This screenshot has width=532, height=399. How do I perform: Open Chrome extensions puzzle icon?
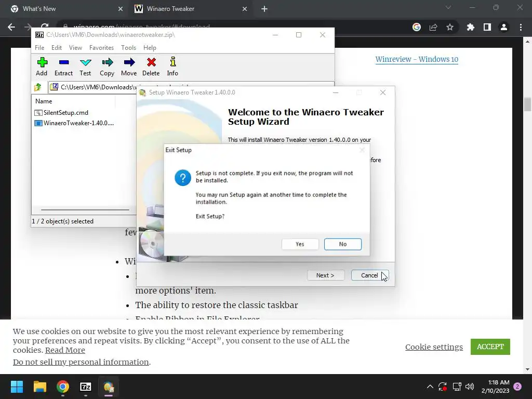click(x=471, y=27)
